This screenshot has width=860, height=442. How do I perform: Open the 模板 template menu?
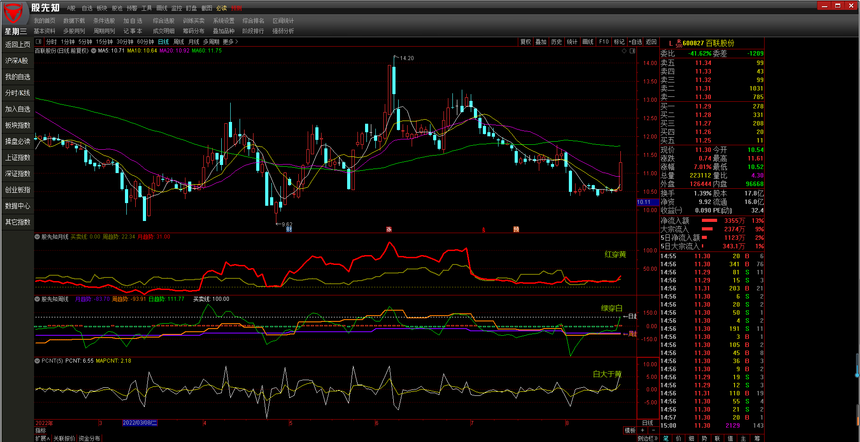[630, 430]
